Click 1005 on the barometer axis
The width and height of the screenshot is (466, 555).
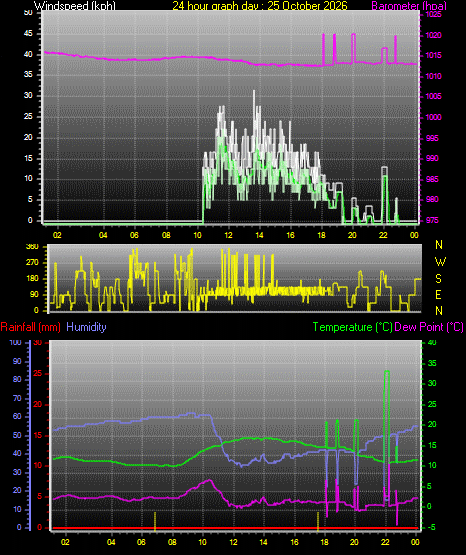click(x=433, y=96)
